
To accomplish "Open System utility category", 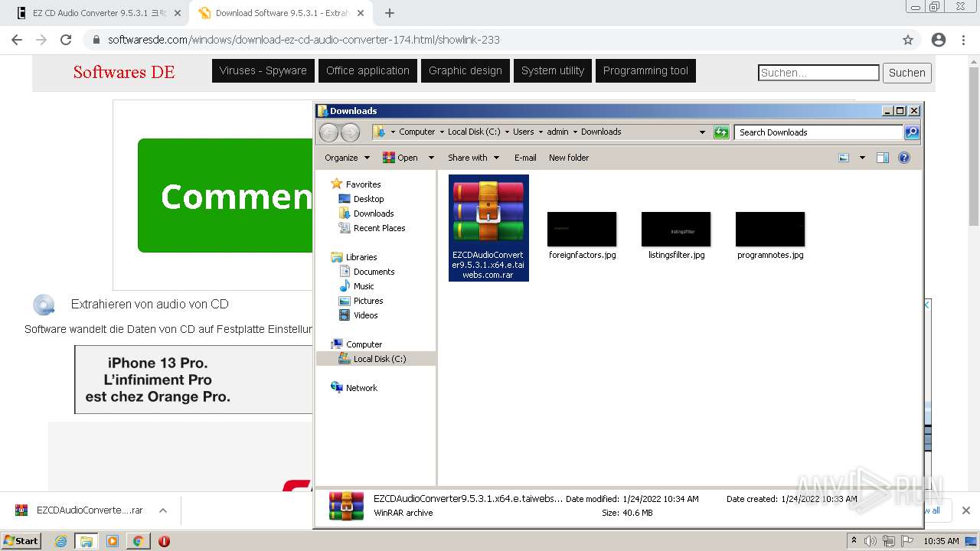I will click(x=552, y=70).
